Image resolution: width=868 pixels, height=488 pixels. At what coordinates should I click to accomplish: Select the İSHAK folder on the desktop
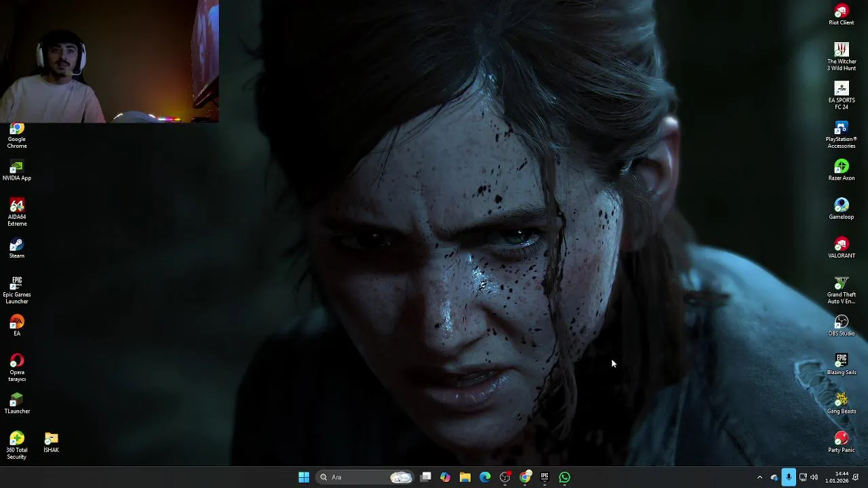tap(52, 443)
